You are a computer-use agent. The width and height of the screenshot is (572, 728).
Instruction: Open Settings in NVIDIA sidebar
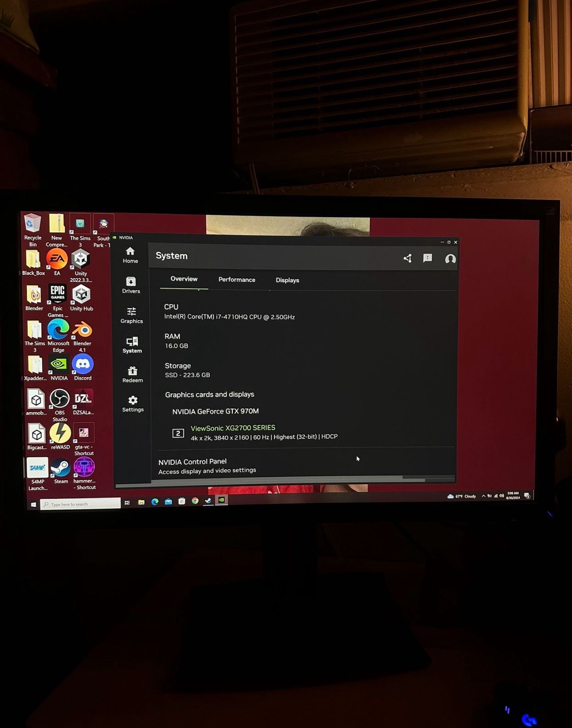point(133,404)
